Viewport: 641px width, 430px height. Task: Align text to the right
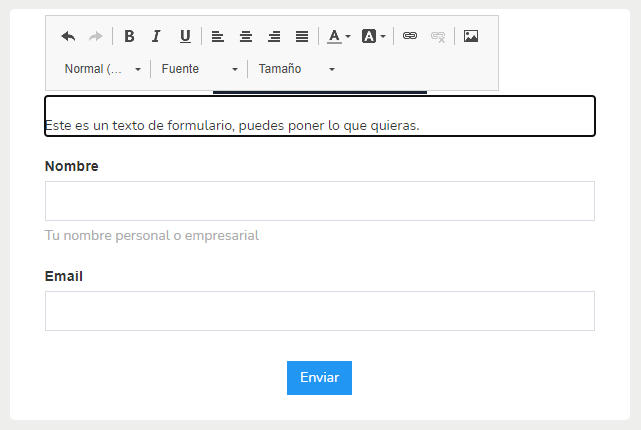click(x=274, y=36)
